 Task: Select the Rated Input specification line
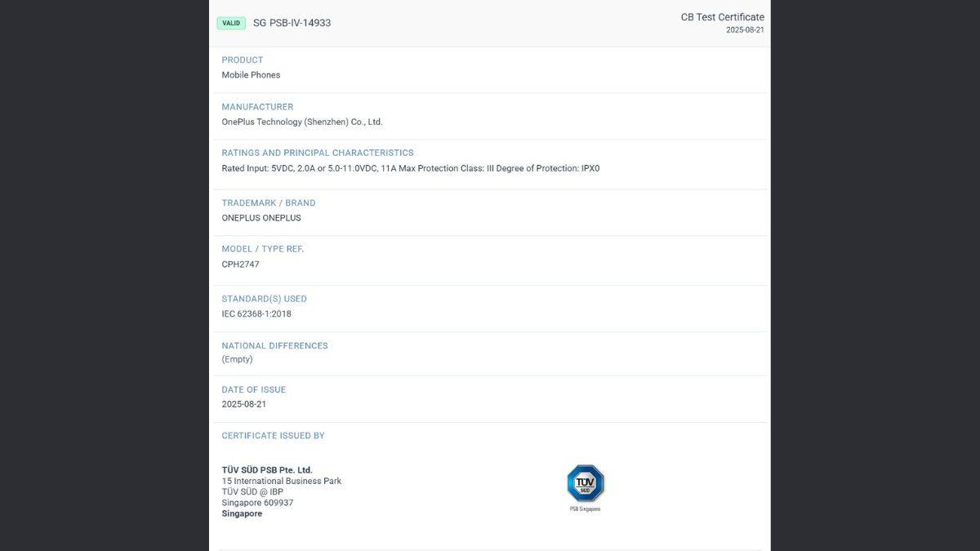[x=410, y=169]
